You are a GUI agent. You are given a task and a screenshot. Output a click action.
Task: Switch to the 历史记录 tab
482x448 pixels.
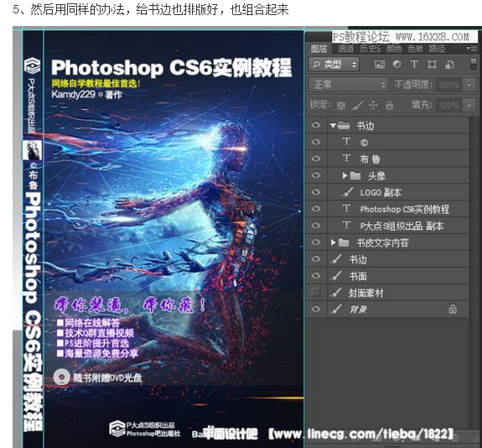pyautogui.click(x=371, y=49)
